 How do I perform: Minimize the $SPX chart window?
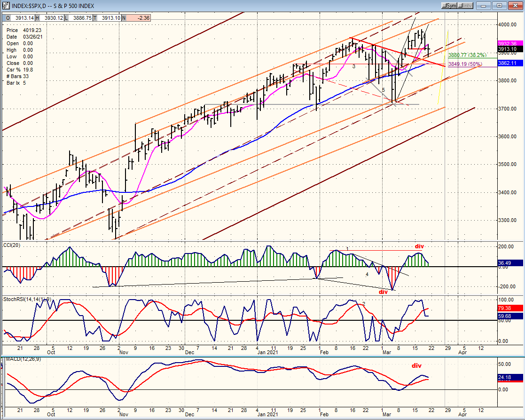point(484,6)
